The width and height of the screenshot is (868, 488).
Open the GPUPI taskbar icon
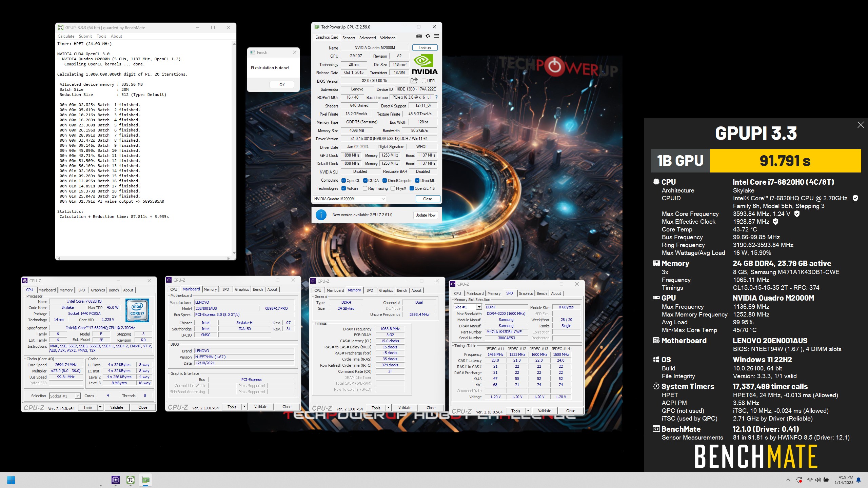tap(131, 480)
